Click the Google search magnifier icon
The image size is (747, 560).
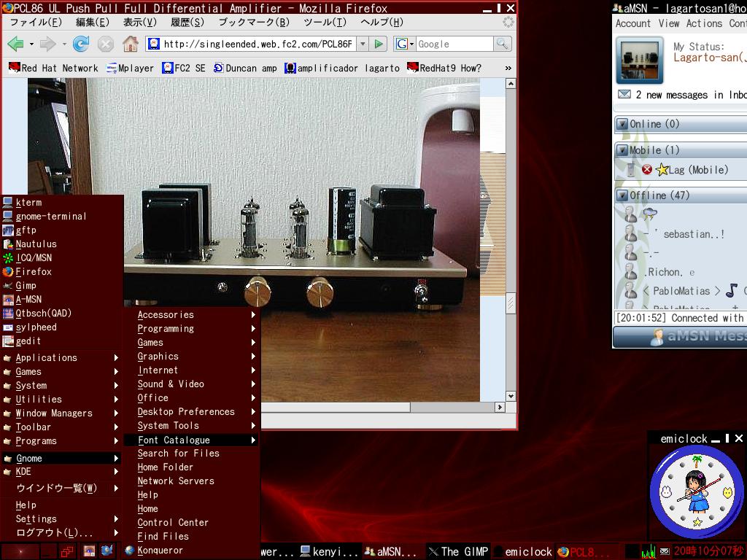[x=502, y=44]
